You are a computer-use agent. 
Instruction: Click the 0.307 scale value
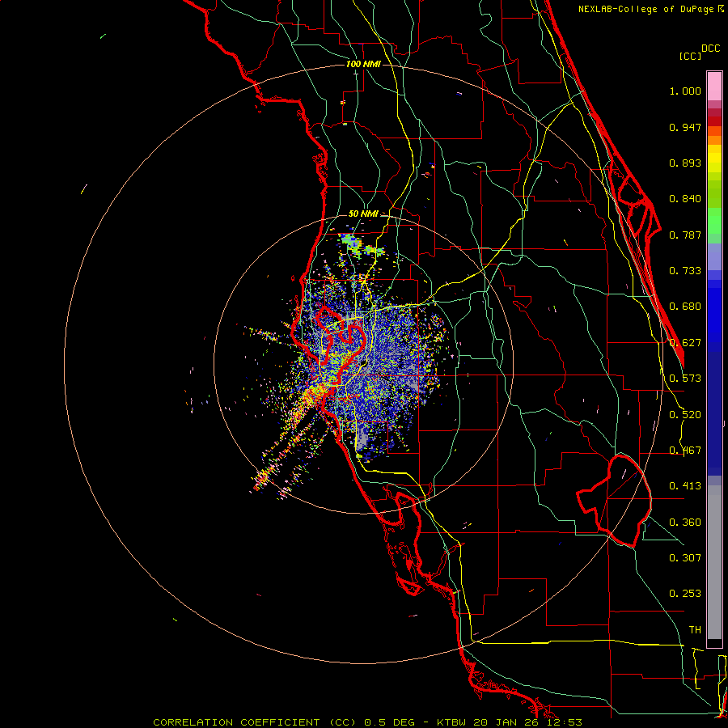click(x=685, y=557)
